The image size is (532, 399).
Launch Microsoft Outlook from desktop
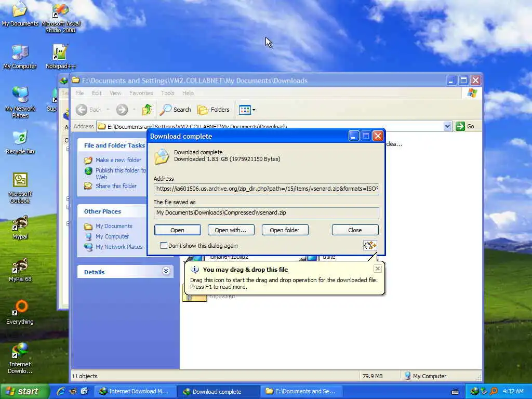coord(20,188)
